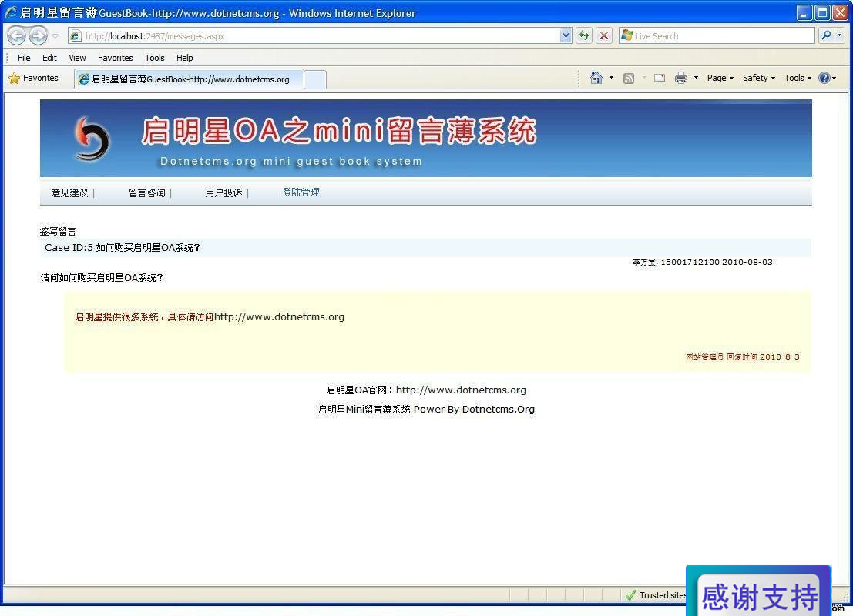853x616 pixels.
Task: Minimize the Internet Explorer window
Action: pos(804,12)
